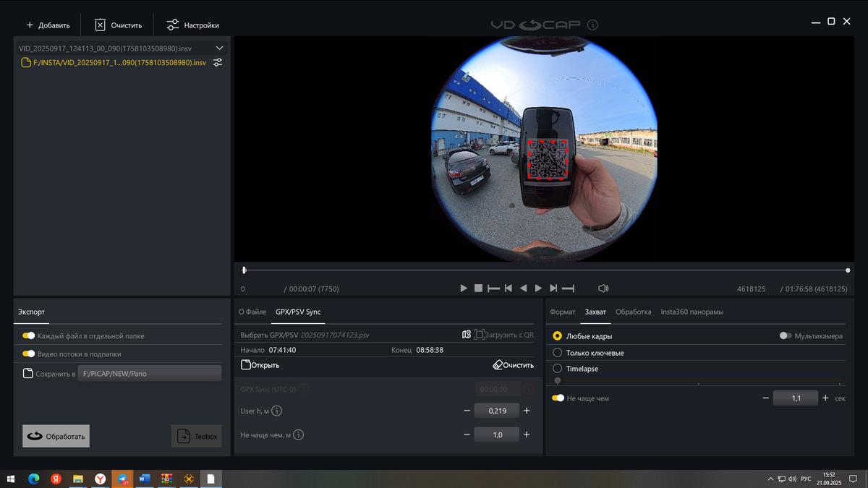
Task: Decrease the 1,1 seconds value
Action: pyautogui.click(x=765, y=398)
